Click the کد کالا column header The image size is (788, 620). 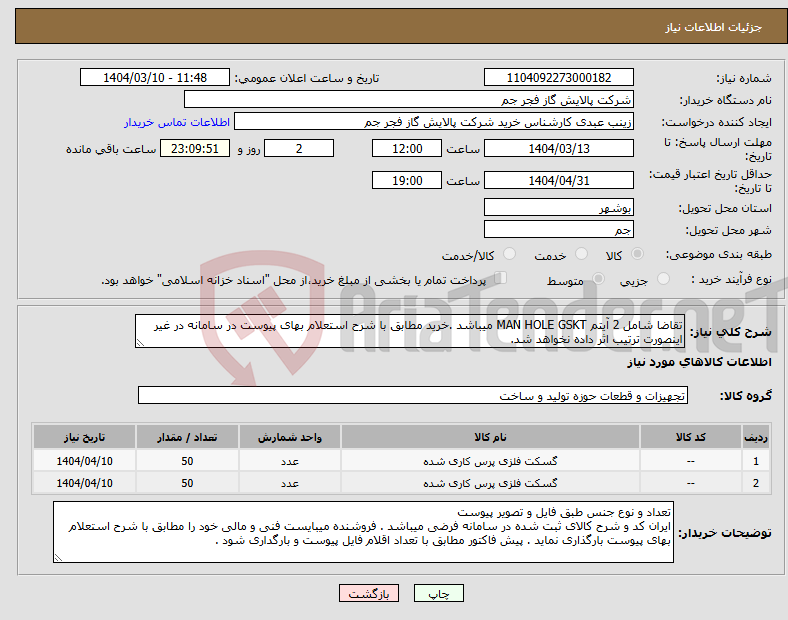(691, 437)
